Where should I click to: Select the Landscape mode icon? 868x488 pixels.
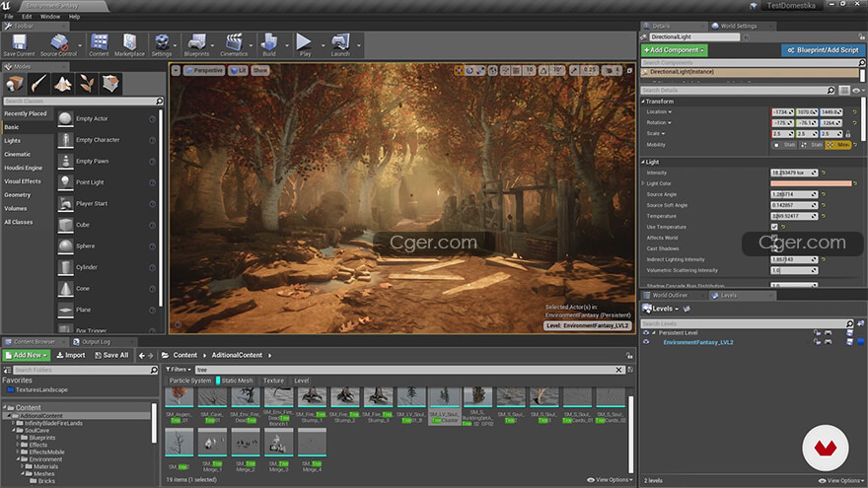point(62,84)
